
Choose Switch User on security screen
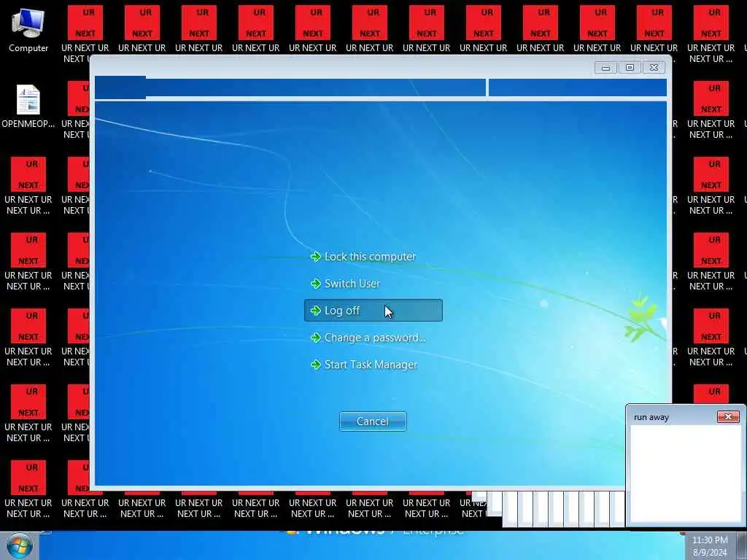(x=345, y=284)
